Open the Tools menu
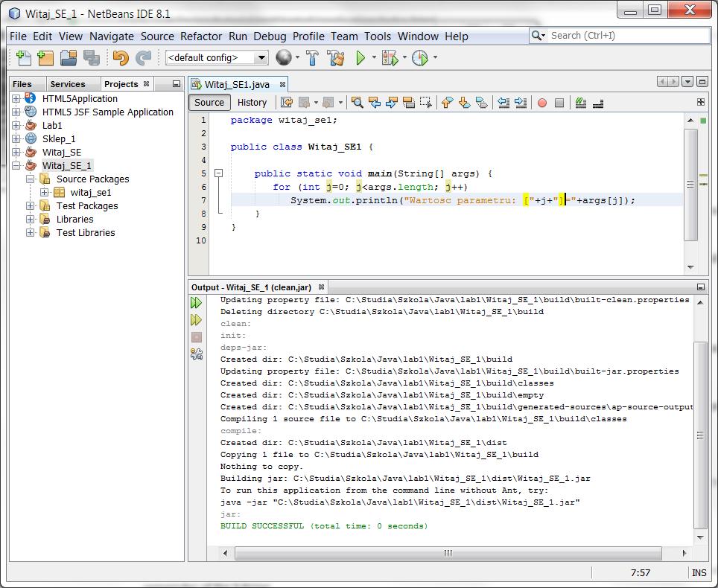The width and height of the screenshot is (718, 588). coord(378,36)
